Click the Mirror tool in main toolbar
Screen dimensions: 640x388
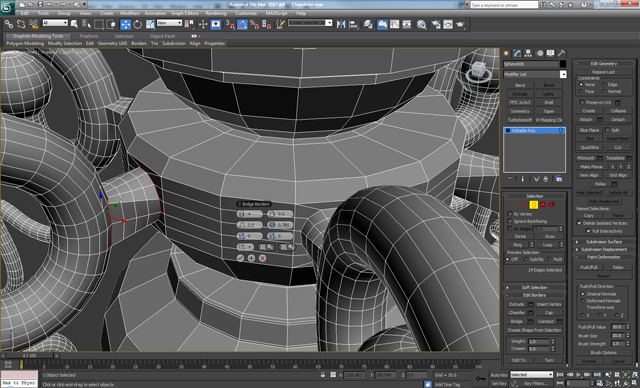coord(341,24)
